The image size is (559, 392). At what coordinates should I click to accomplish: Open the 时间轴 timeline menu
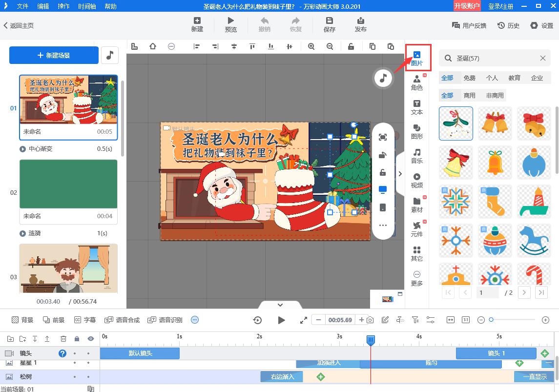point(87,6)
